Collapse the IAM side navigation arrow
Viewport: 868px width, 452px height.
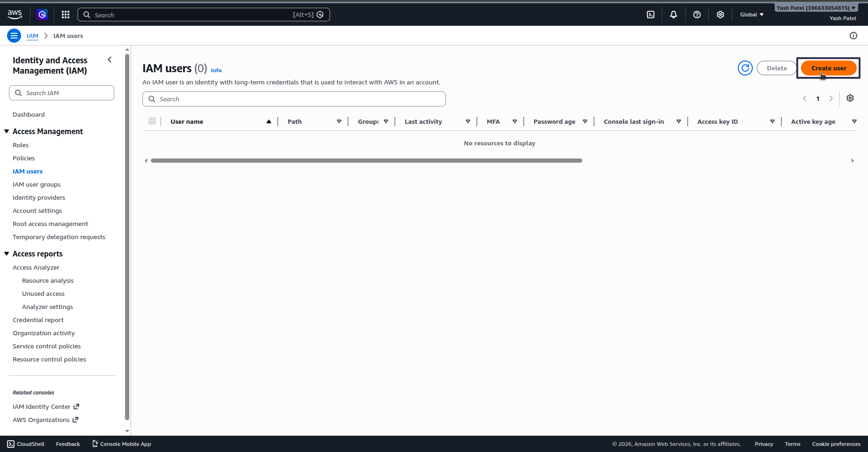pyautogui.click(x=110, y=60)
